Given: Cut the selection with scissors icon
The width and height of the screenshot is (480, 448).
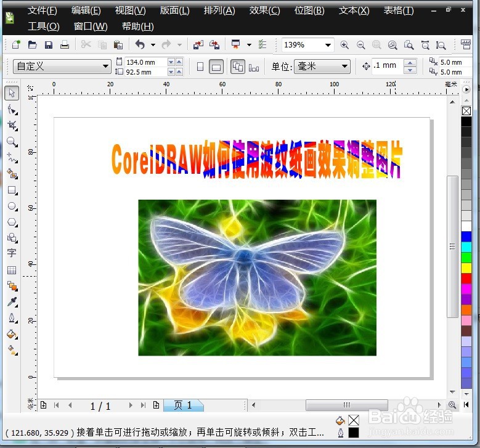Looking at the screenshot, I should (x=86, y=45).
